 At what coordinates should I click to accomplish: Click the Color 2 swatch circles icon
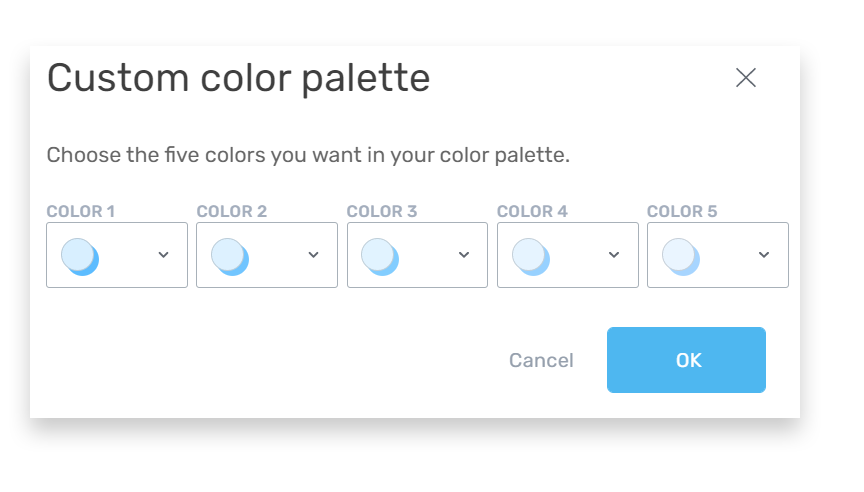coord(230,256)
